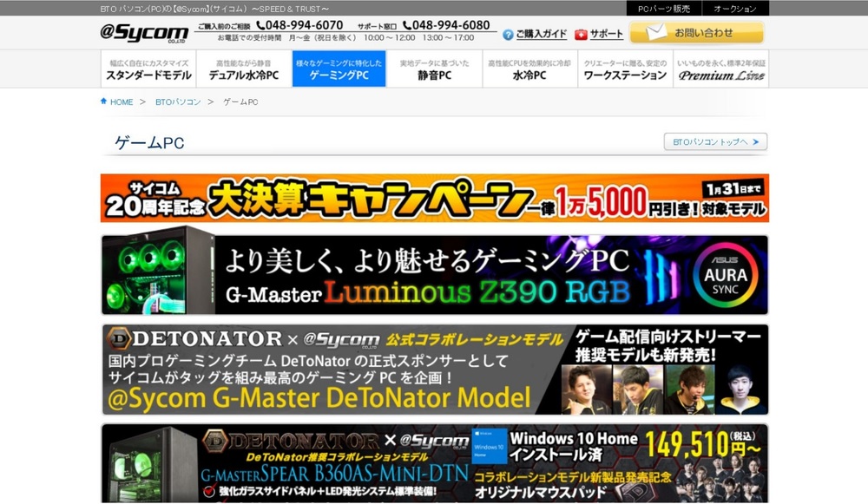
Task: Go to the 静音PC category
Action: 434,69
